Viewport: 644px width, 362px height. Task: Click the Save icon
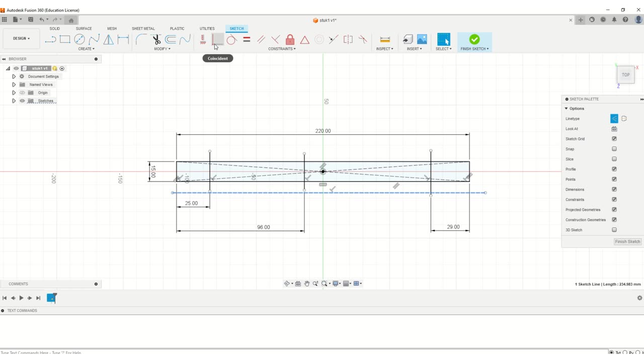[31, 20]
